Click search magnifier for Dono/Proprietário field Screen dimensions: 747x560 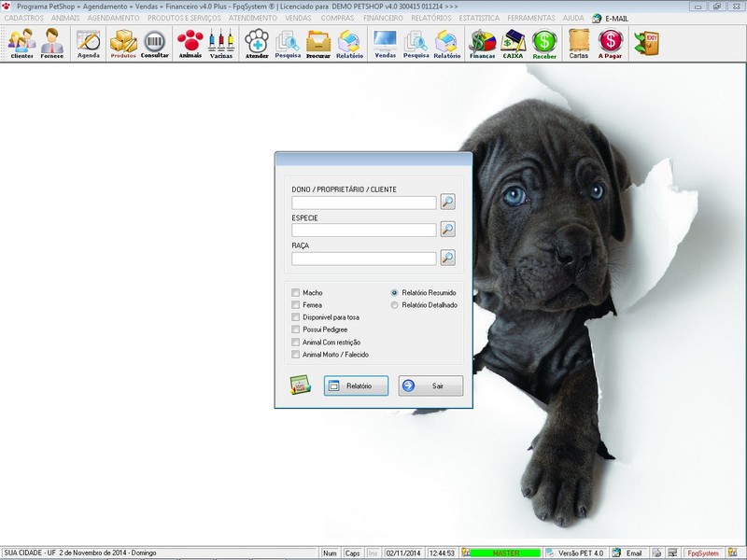[x=447, y=202]
